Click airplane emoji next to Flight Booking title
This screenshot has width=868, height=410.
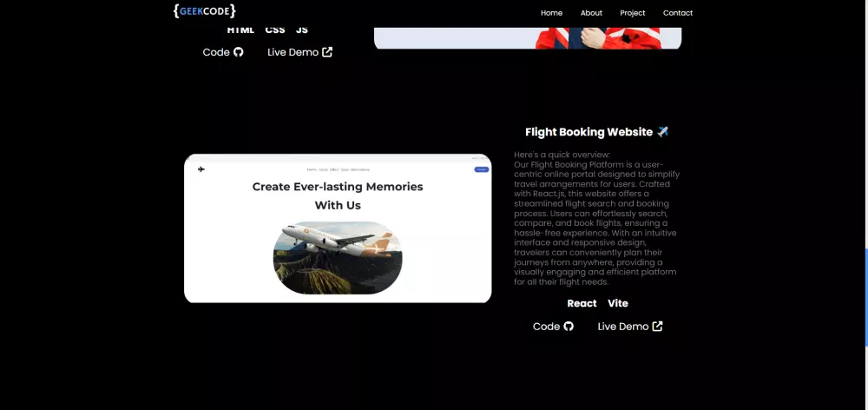coord(662,132)
